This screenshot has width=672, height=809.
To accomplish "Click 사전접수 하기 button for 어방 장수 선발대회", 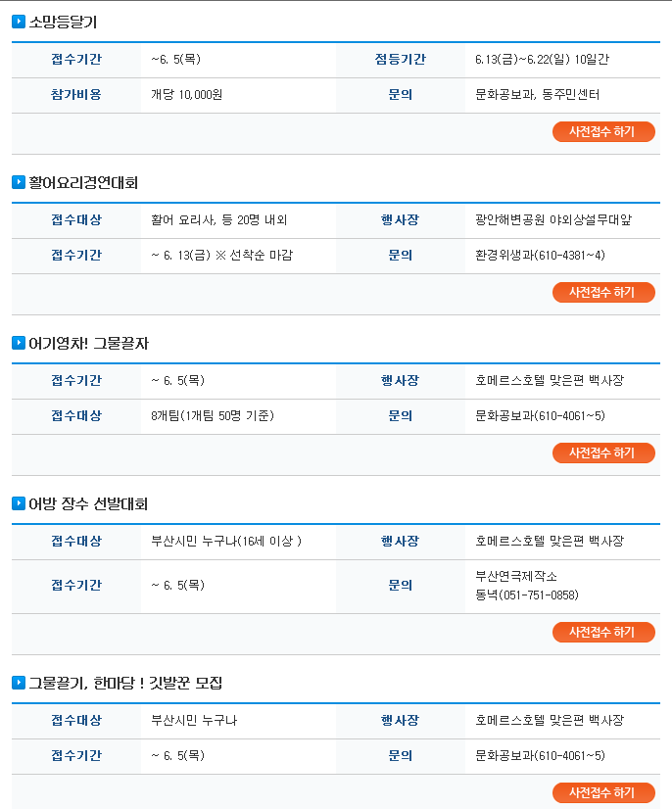I will [x=603, y=632].
